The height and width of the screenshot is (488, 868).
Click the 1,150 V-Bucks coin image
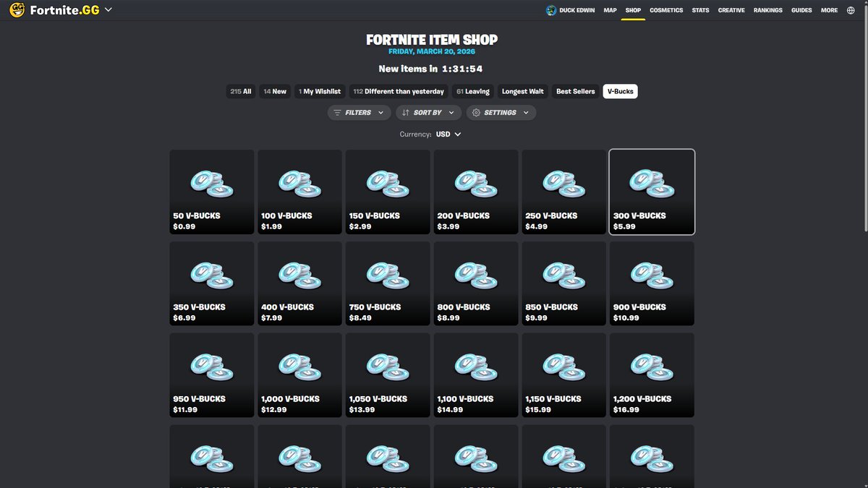click(x=565, y=367)
